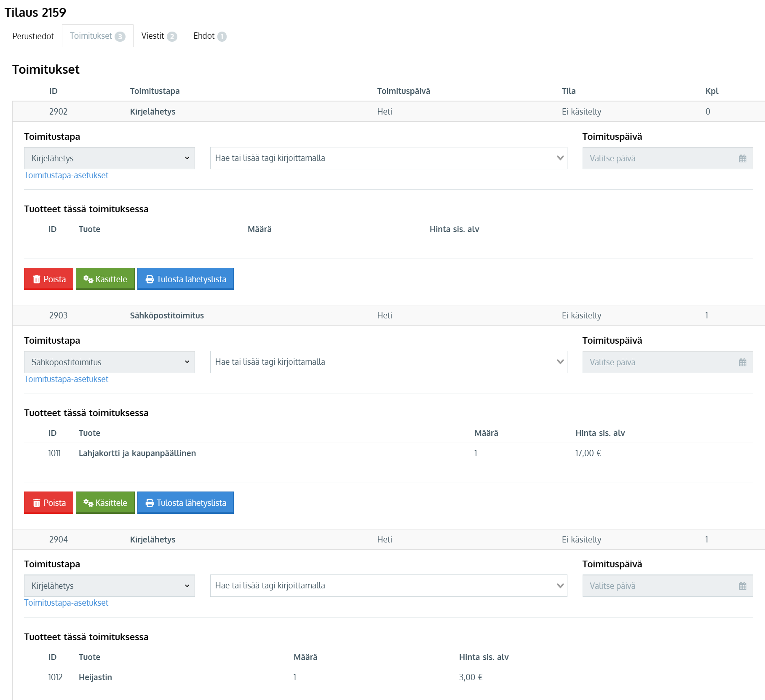Open Toimitustapa-asetukset link under delivery 2902

point(66,175)
